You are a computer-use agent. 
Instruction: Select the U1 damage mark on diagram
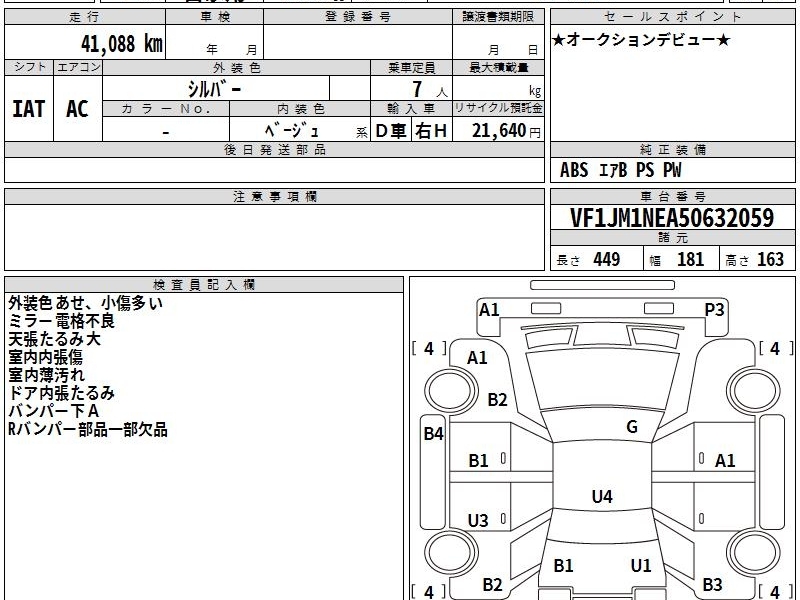coord(641,565)
